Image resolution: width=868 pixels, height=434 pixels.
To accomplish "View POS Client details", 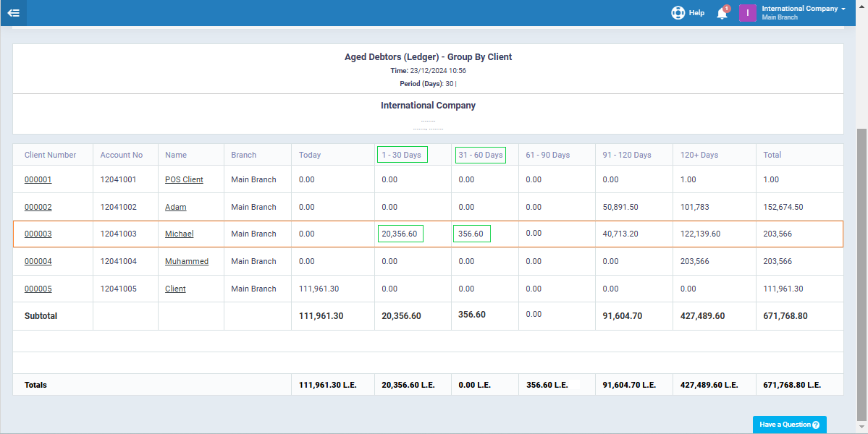I will [183, 179].
